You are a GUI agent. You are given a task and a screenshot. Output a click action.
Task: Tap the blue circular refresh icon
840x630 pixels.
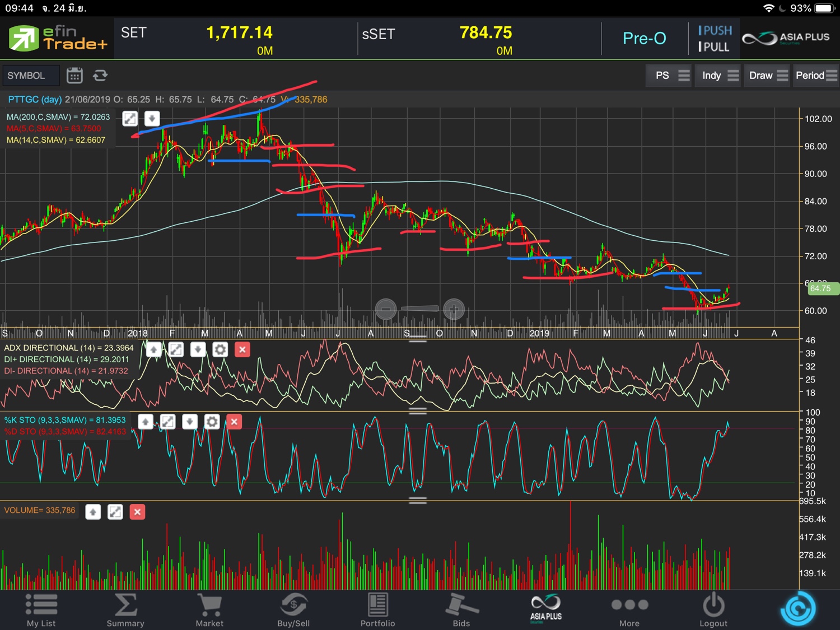point(797,609)
